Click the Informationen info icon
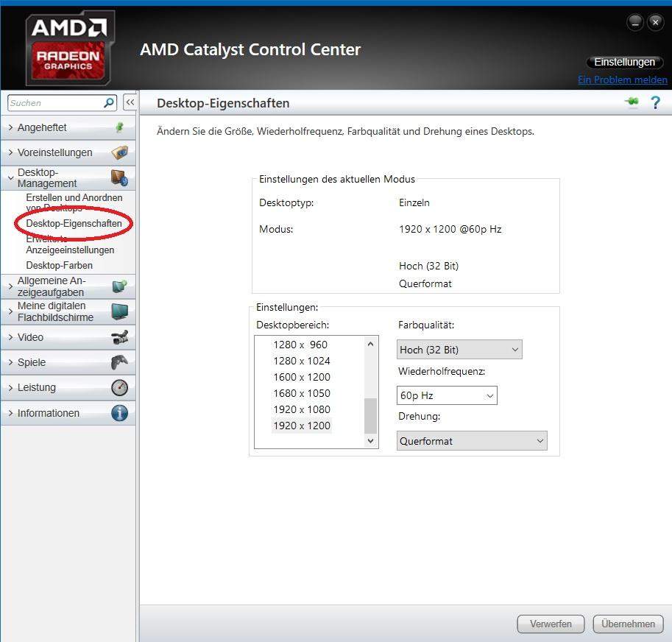Screen dimensions: 672x642 point(119,413)
